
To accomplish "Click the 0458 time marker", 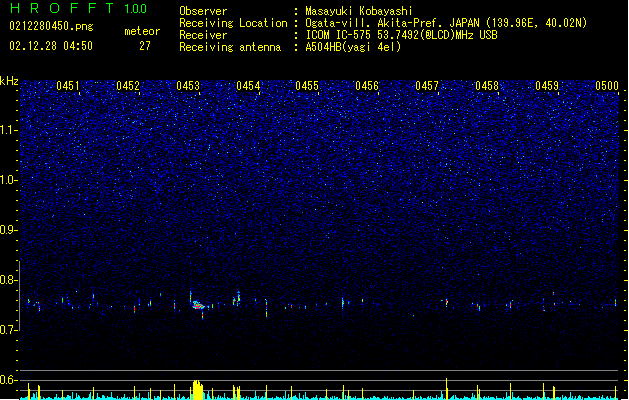I will (487, 86).
